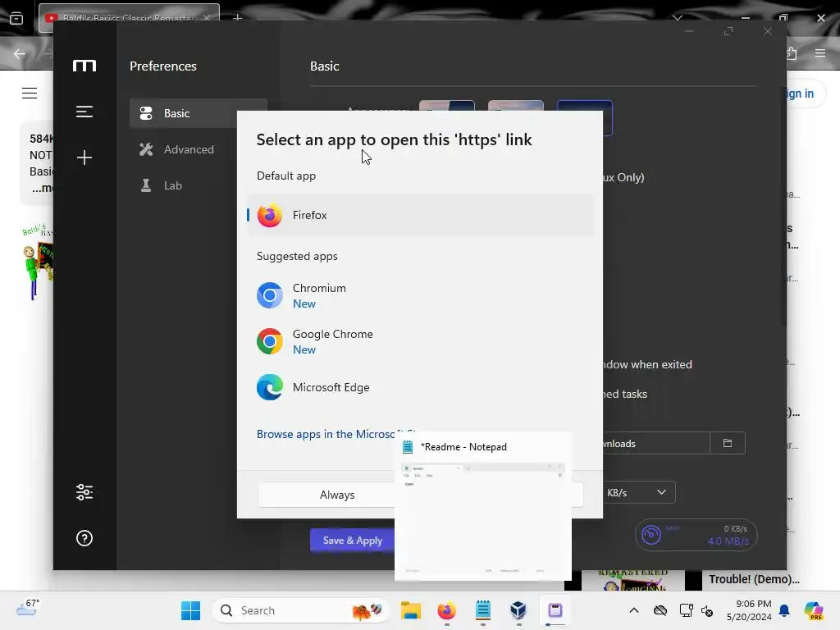Screen dimensions: 840x630
Task: Click the folder browse icon for download path
Action: (x=728, y=443)
